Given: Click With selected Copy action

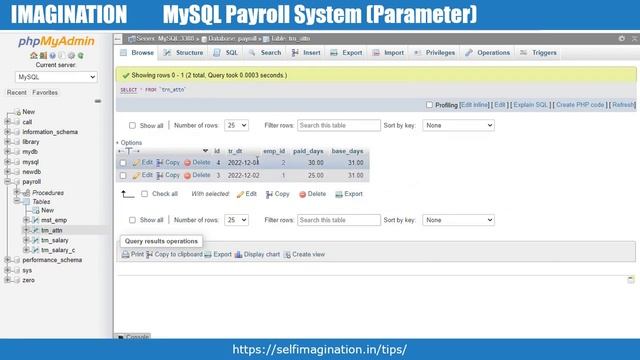Looking at the screenshot, I should 278,194.
